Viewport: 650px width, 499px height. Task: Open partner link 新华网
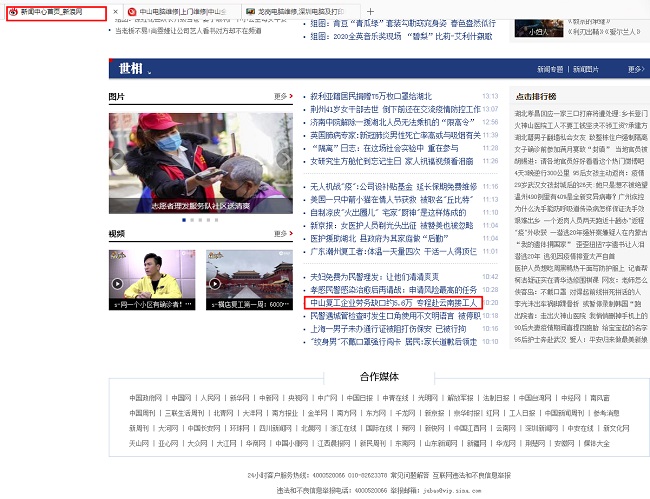coord(239,398)
